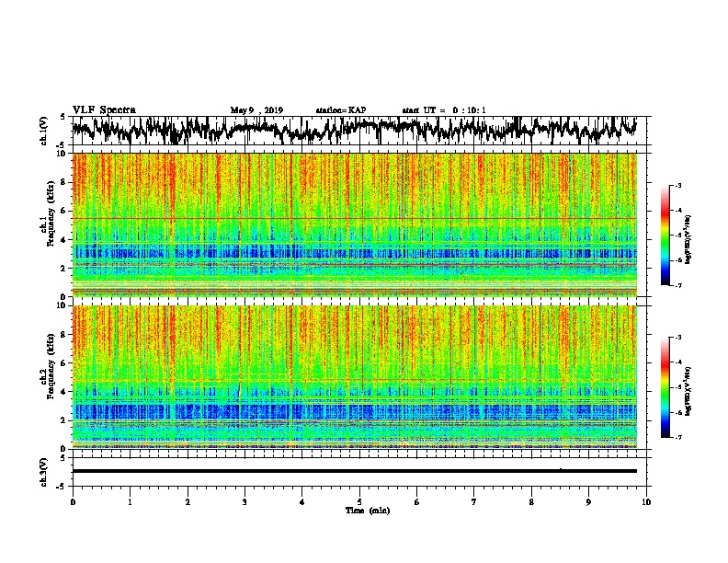Click the "4" tick on the time axis
The width and height of the screenshot is (728, 563).
point(302,502)
